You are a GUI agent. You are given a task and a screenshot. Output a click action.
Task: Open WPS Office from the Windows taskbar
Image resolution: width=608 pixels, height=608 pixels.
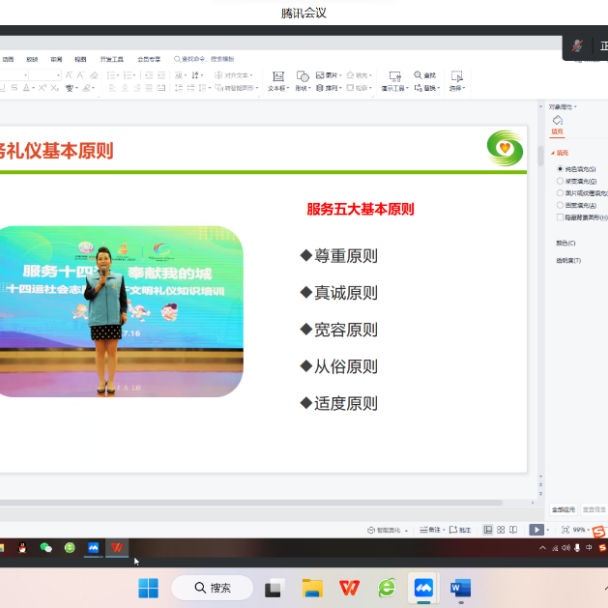(x=349, y=587)
